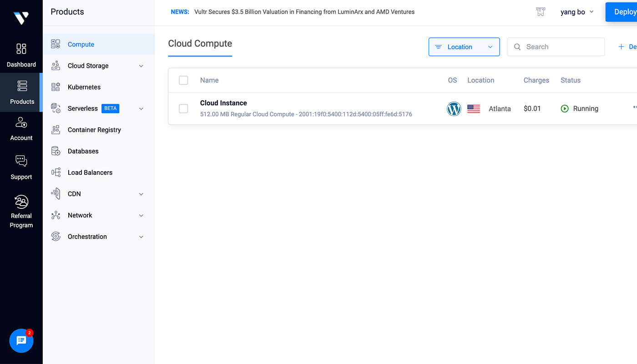637x364 pixels.
Task: Open the Cloud Instance row options dots
Action: (x=635, y=108)
